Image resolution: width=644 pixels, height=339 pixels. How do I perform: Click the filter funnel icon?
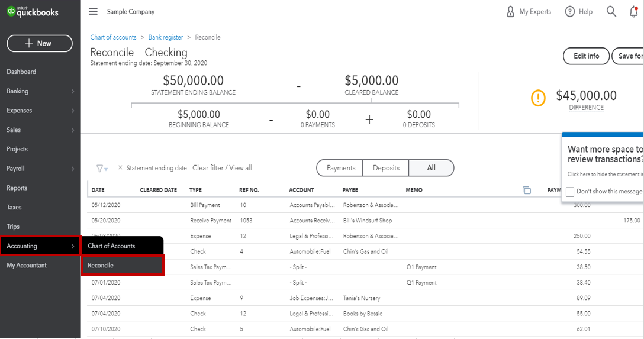(x=101, y=169)
